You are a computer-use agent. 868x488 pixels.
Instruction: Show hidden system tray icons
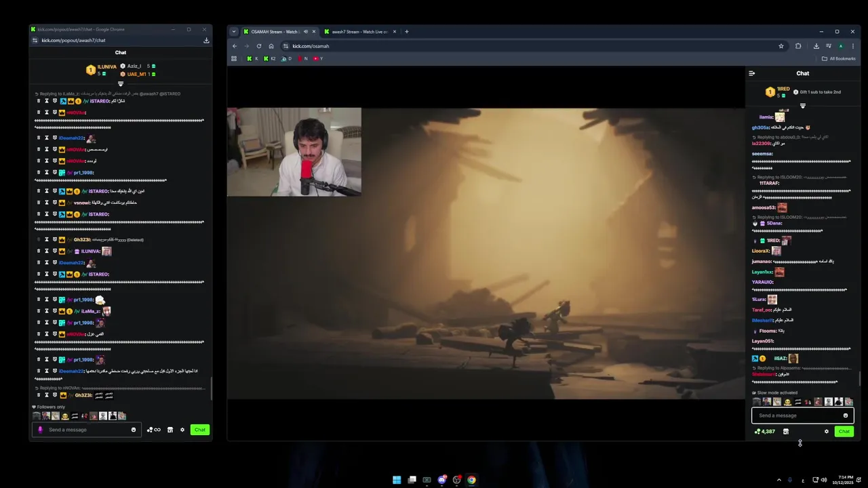pyautogui.click(x=778, y=480)
